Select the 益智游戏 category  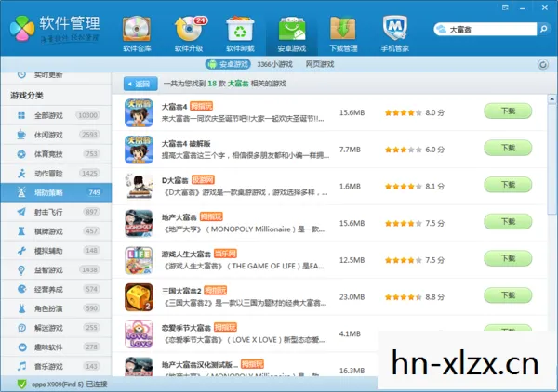(x=56, y=270)
